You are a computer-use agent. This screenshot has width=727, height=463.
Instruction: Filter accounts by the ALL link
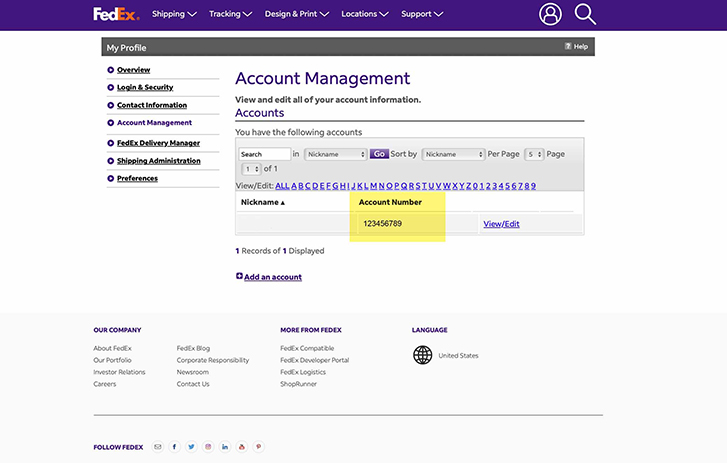[282, 186]
